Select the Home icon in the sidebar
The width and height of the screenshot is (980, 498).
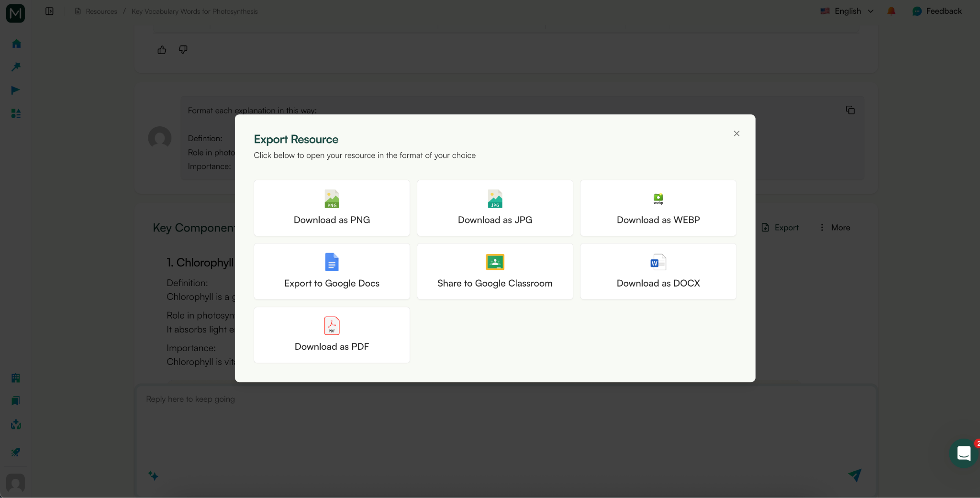(16, 44)
